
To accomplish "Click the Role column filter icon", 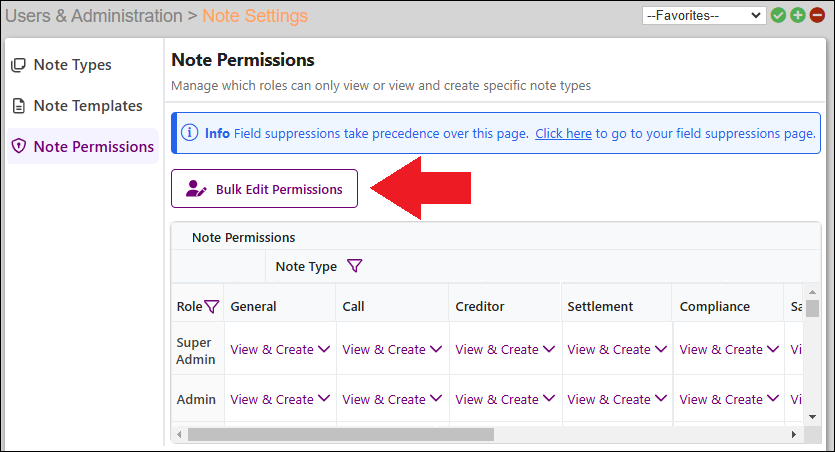I will pos(211,307).
